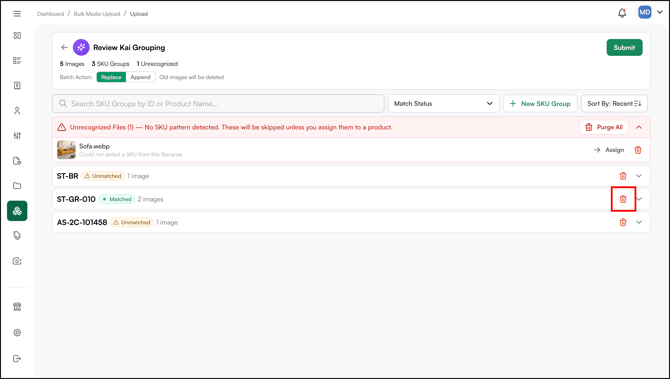The height and width of the screenshot is (379, 670).
Task: Click the purple Kai sparkle icon
Action: [x=81, y=47]
